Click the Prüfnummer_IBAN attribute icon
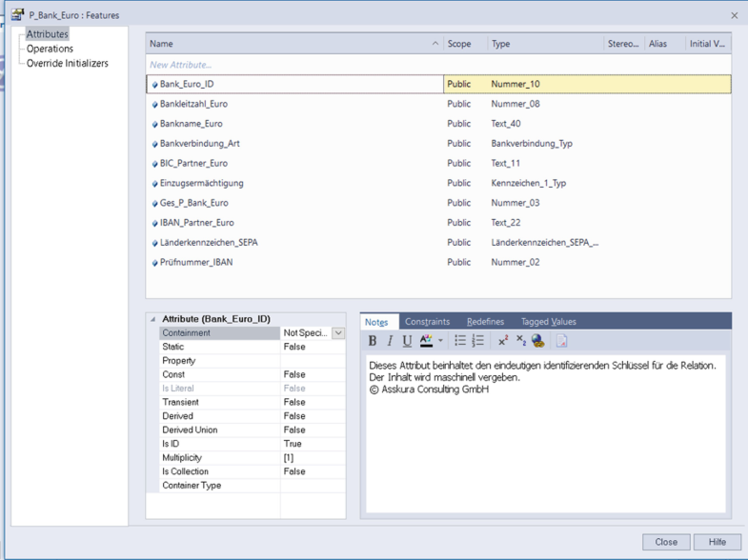Screen dimensions: 748x560 coord(154,263)
